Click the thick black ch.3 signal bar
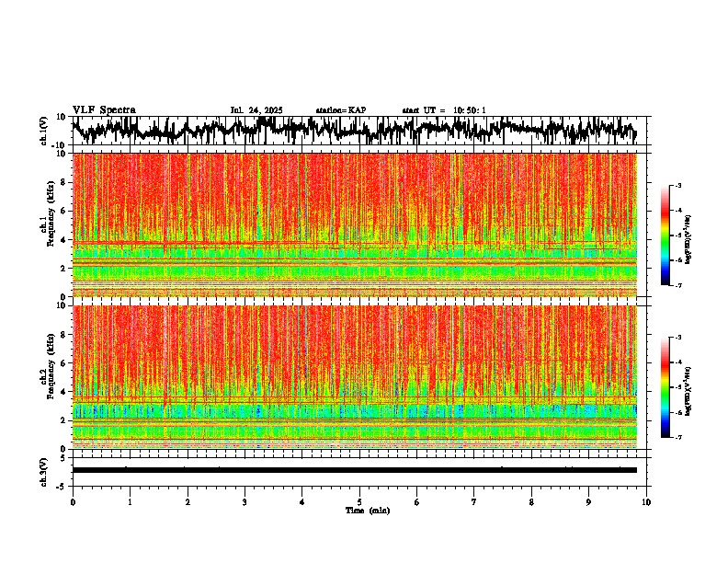This screenshot has height=563, width=728. [x=355, y=470]
